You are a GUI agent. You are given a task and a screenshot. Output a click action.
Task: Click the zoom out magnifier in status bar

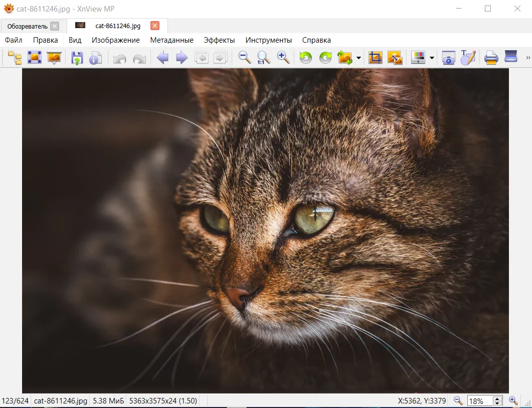pyautogui.click(x=458, y=400)
